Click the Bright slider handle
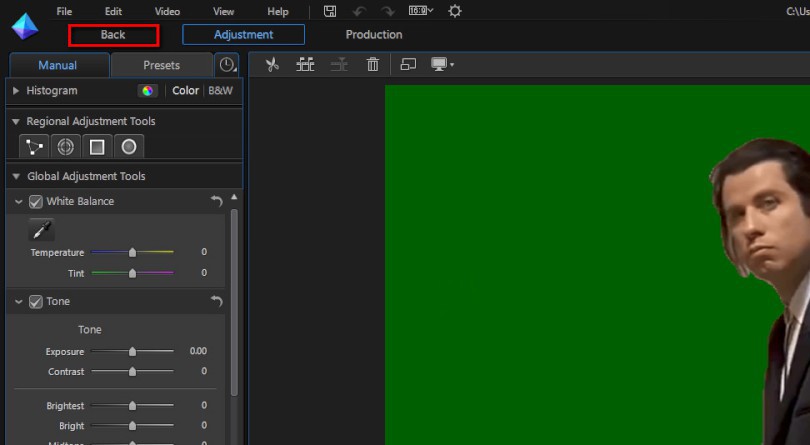Image resolution: width=810 pixels, height=445 pixels. pos(132,425)
